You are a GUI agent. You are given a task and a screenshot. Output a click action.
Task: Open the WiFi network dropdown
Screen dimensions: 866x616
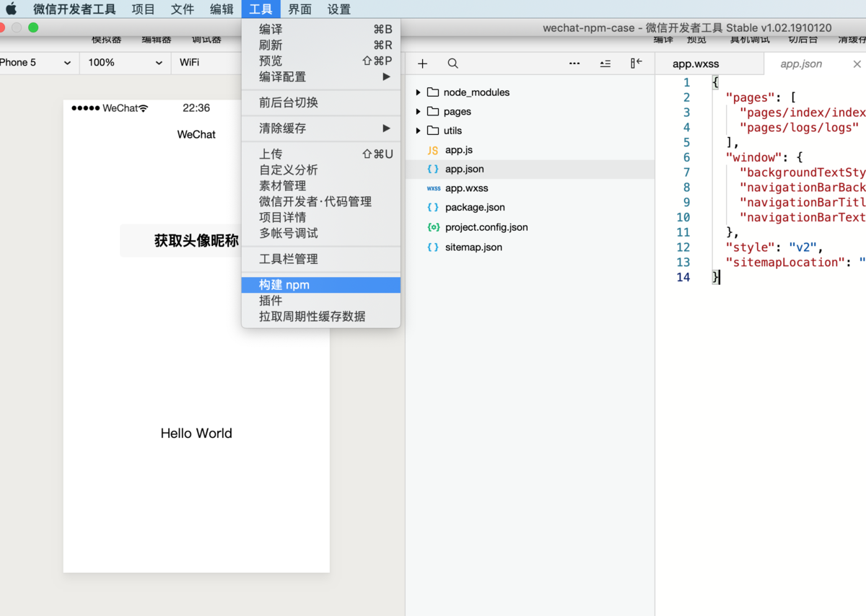pos(206,63)
